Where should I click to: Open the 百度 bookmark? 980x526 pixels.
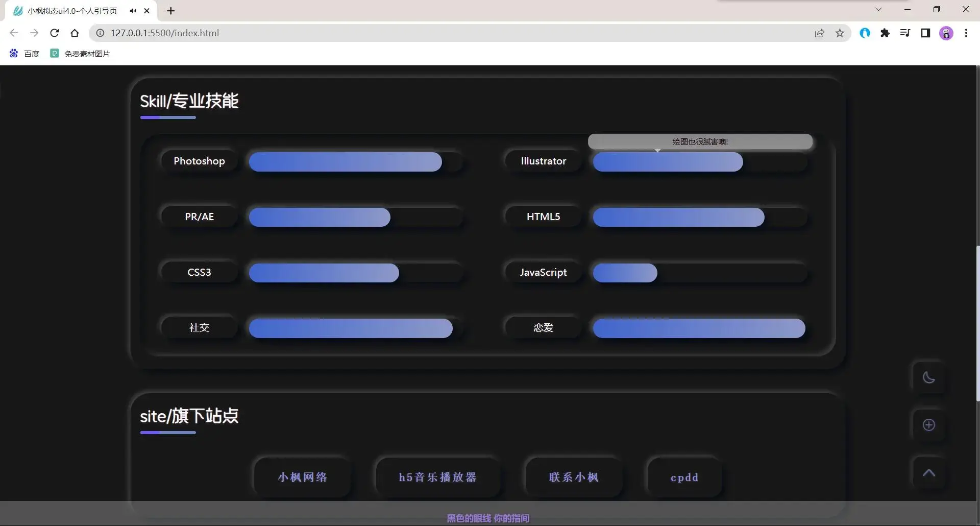(x=24, y=54)
